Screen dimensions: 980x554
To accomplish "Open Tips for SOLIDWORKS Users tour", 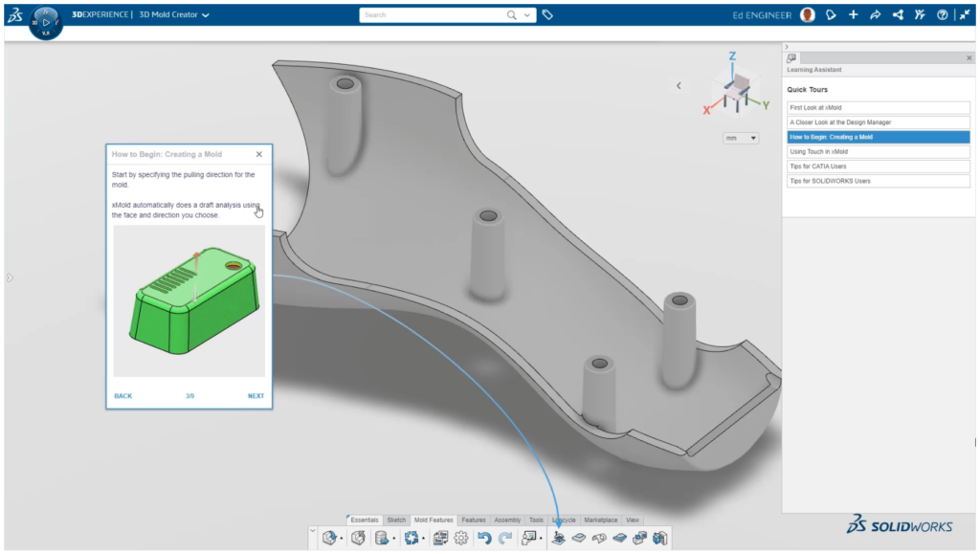I will point(878,180).
